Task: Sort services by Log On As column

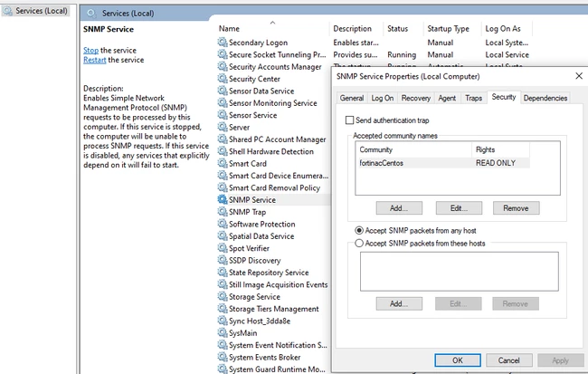Action: [507, 29]
